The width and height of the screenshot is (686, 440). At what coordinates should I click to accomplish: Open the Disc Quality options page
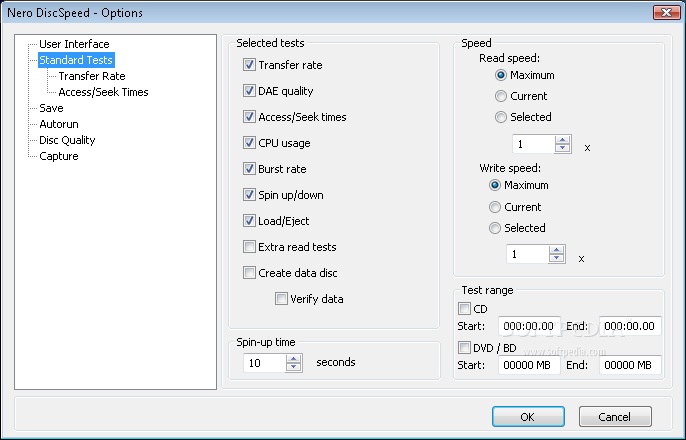(67, 140)
